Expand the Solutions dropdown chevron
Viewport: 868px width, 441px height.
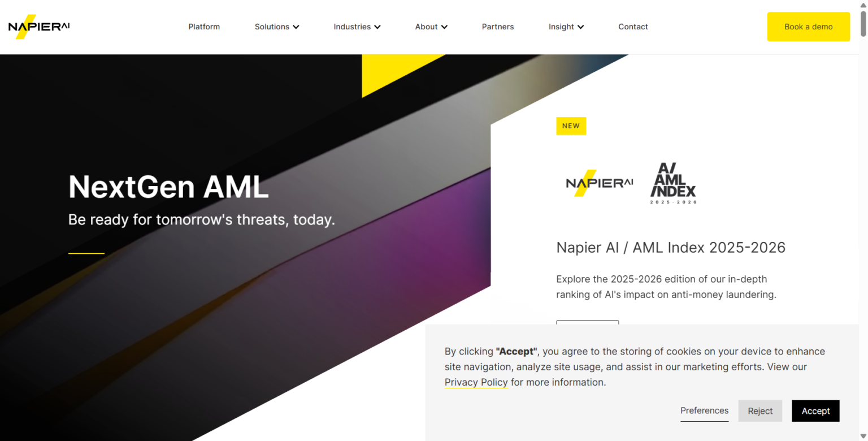296,27
